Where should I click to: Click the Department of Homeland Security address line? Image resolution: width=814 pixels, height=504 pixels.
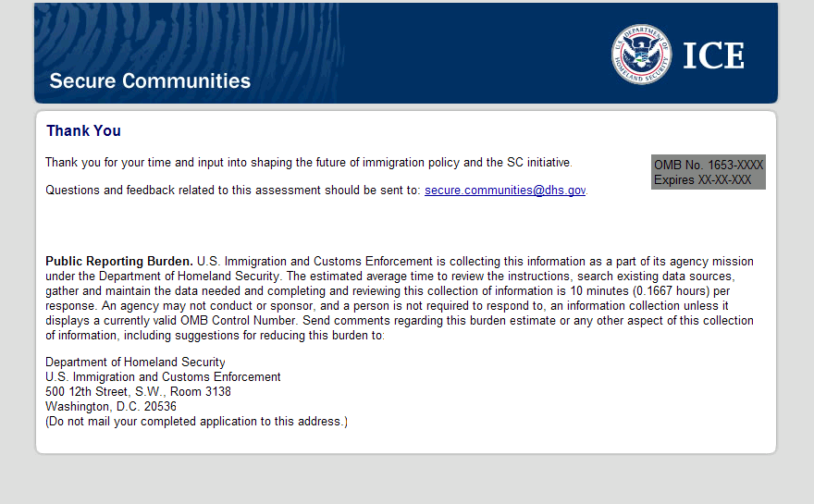click(135, 363)
